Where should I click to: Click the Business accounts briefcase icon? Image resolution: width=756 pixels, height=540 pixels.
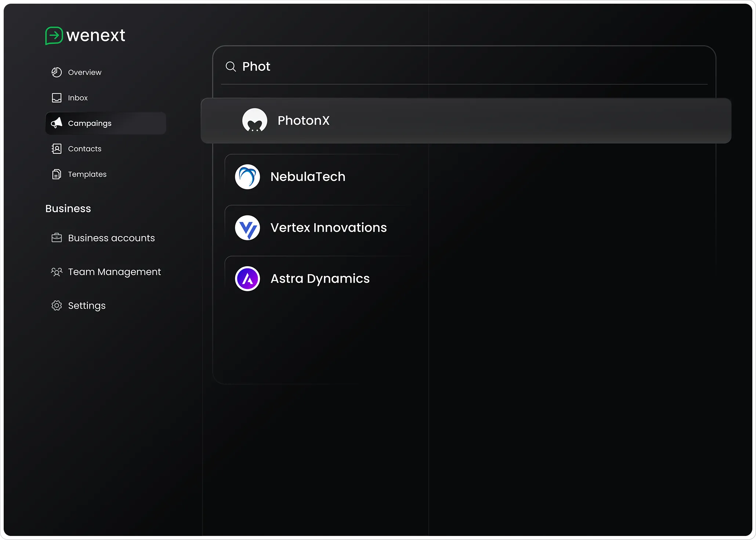[x=57, y=238]
